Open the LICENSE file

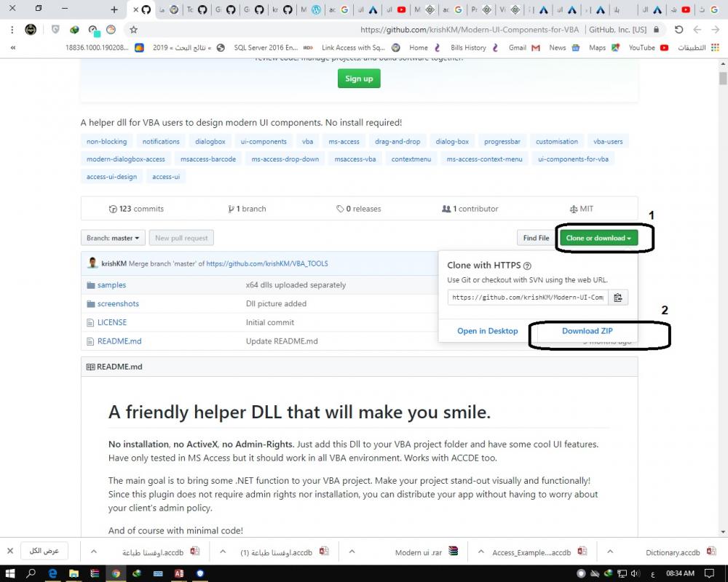[x=112, y=322]
